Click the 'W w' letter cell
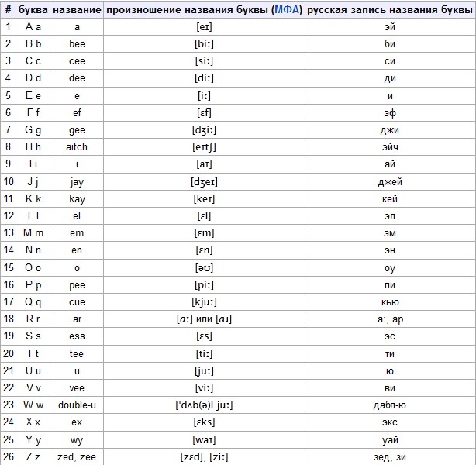Screen dimensions: 476x465 33,405
